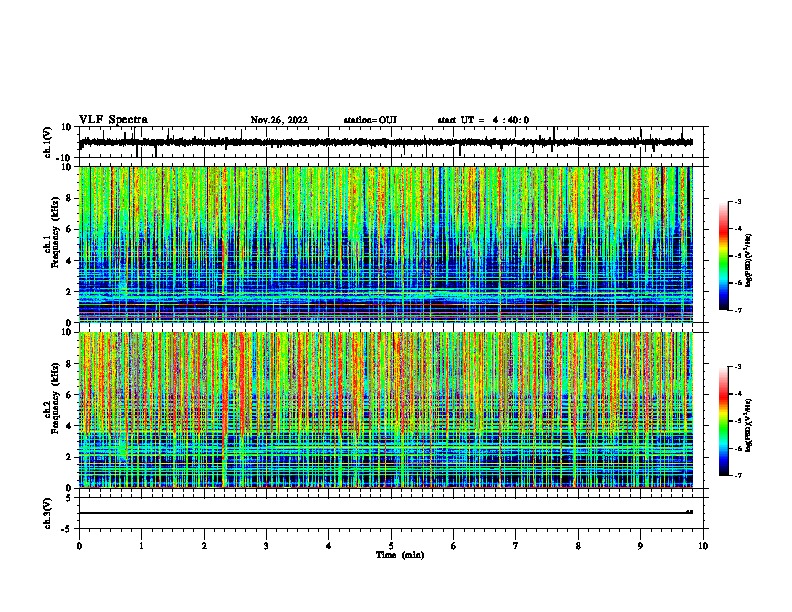Viewport: 792px width, 612px height.
Task: Click the "-5" tick on ch.3(V) axis
Action: (67, 529)
